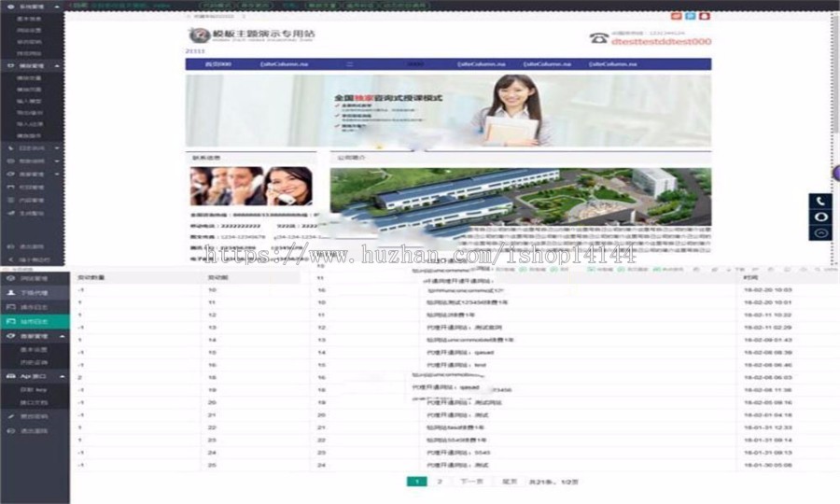
Task: Collapse the second expanded section in upper sidebar
Action: pyautogui.click(x=57, y=67)
